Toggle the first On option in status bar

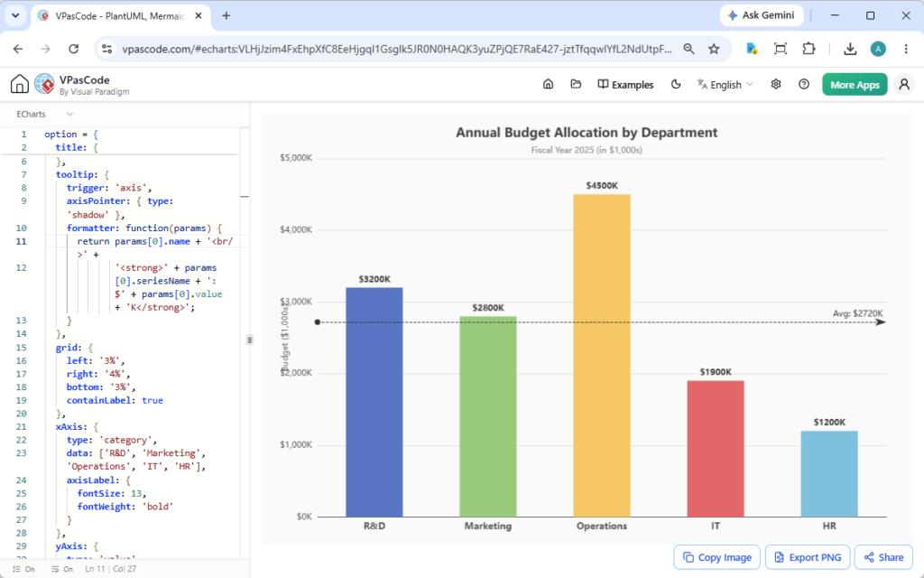tap(23, 569)
